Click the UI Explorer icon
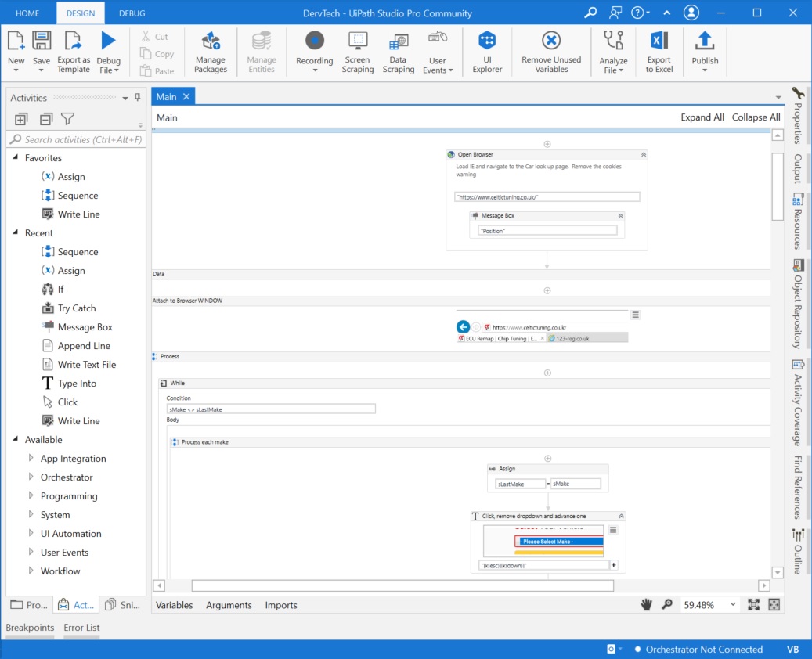This screenshot has width=812, height=659. pyautogui.click(x=487, y=41)
